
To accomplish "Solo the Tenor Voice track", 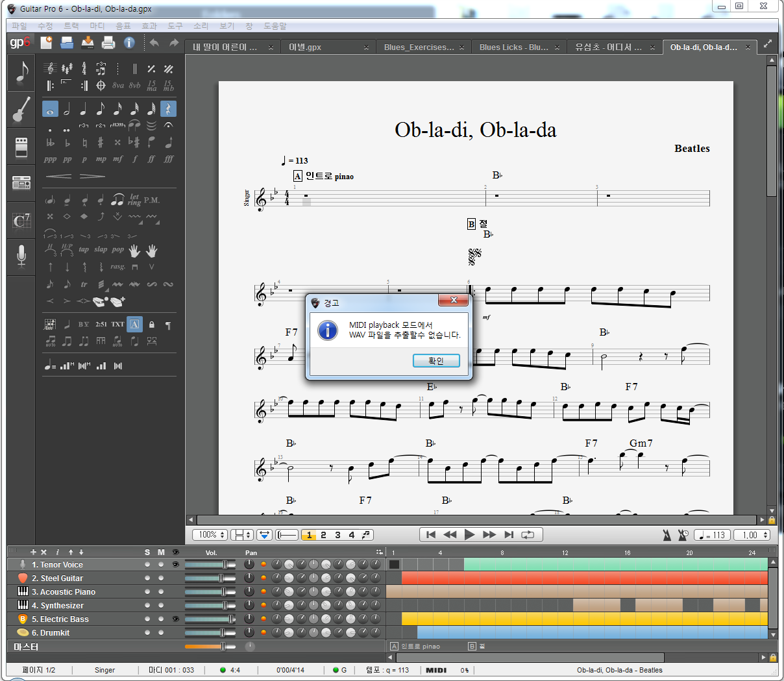I will pos(147,565).
